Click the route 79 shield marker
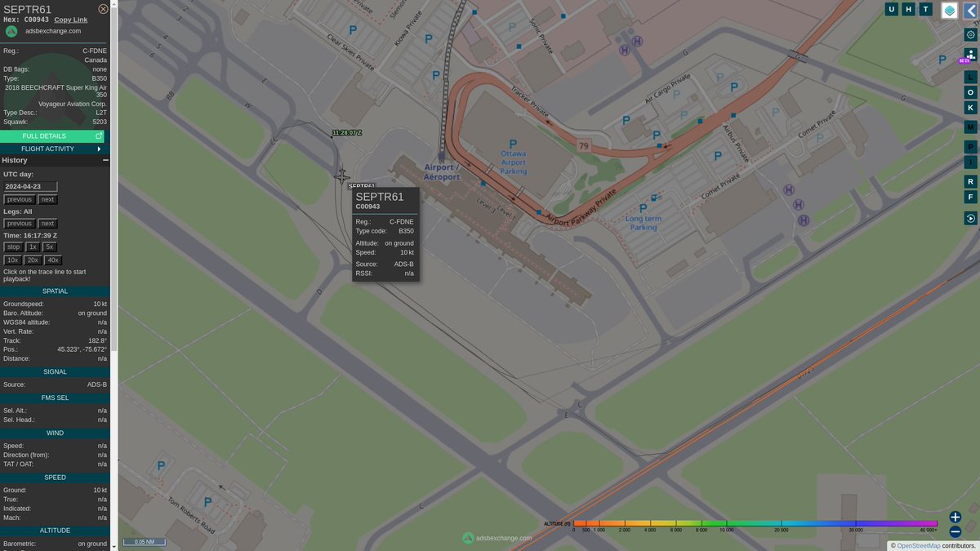 coord(583,146)
